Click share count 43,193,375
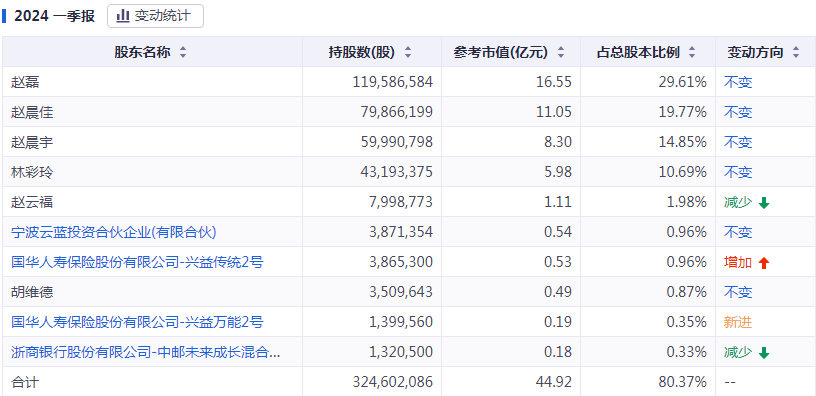This screenshot has width=816, height=396. [x=397, y=172]
